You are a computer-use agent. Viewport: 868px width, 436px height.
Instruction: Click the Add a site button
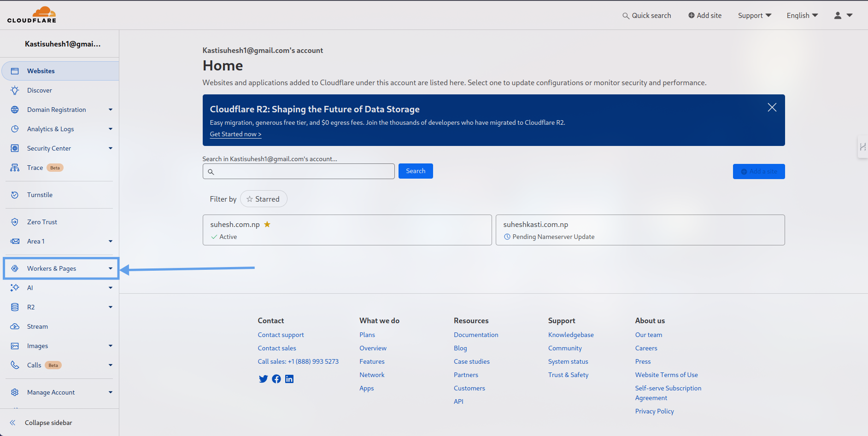pos(759,171)
